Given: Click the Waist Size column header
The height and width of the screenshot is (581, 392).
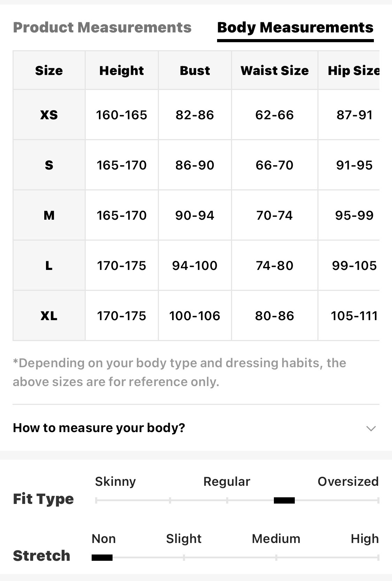Looking at the screenshot, I should coord(275,70).
